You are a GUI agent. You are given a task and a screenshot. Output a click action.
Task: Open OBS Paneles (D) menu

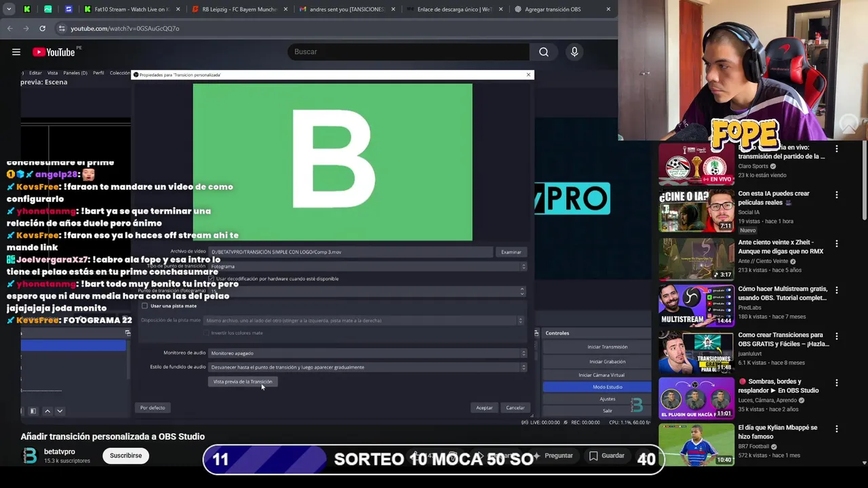click(x=75, y=73)
